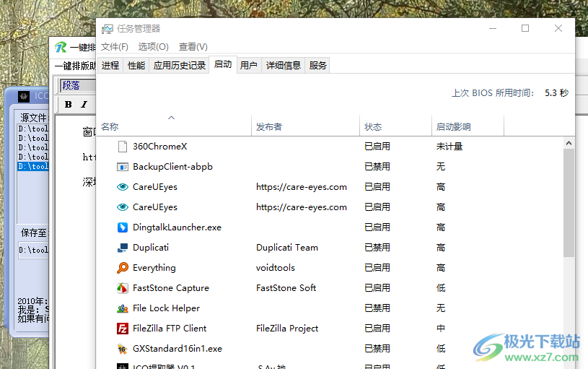
Task: Click publisher FileZilla Project
Action: (x=287, y=329)
